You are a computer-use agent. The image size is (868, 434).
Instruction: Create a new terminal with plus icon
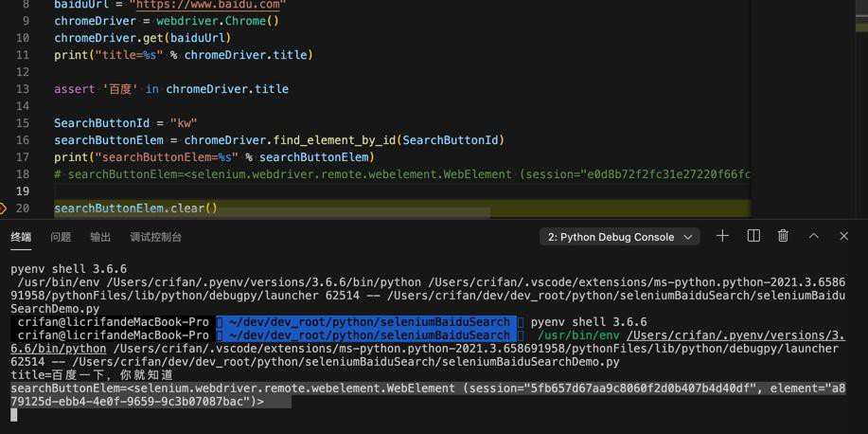click(x=722, y=236)
